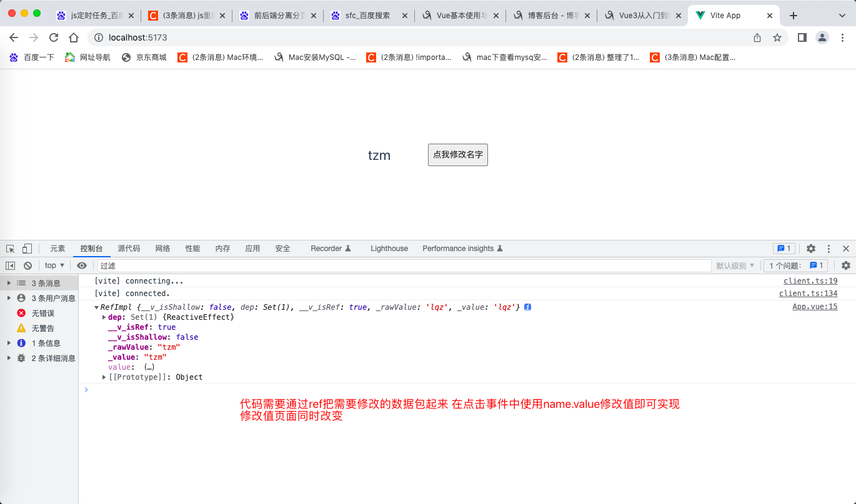Open the 网址导航 bookmark
856x504 pixels.
[88, 57]
